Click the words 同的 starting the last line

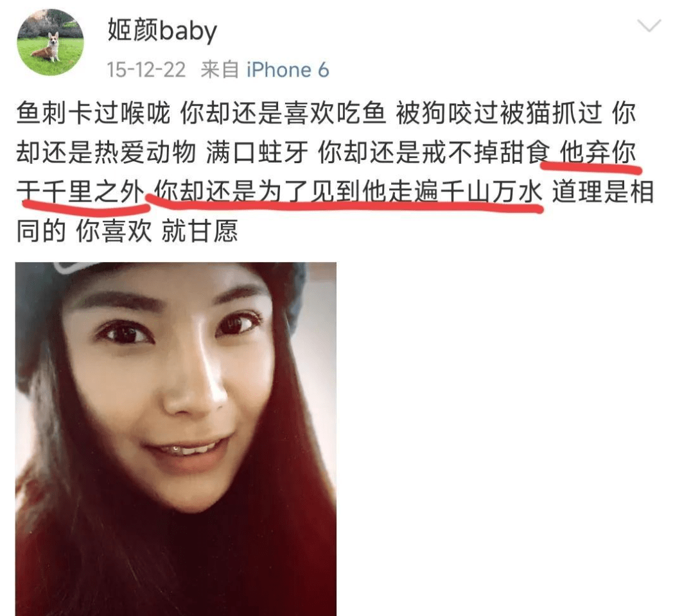click(41, 231)
